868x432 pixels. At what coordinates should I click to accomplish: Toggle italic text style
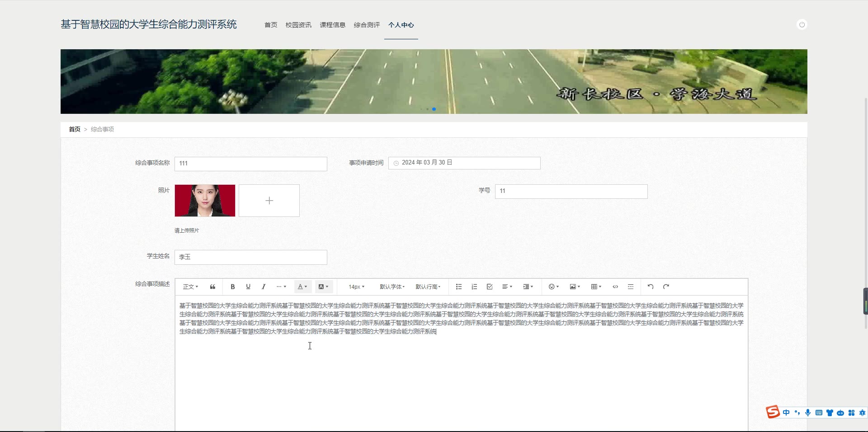click(x=264, y=286)
